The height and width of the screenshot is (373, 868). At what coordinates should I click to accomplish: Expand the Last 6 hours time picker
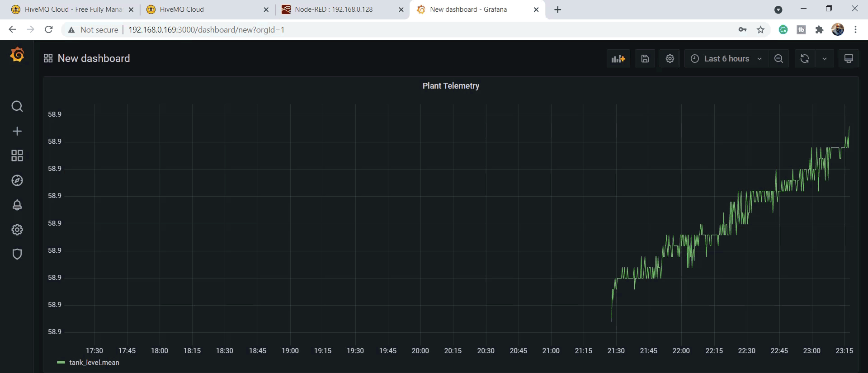pyautogui.click(x=726, y=59)
